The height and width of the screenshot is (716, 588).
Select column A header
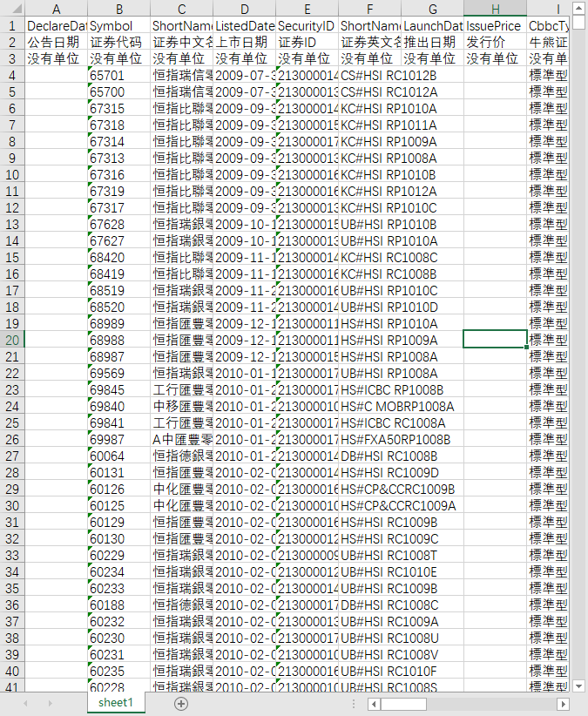pos(56,8)
